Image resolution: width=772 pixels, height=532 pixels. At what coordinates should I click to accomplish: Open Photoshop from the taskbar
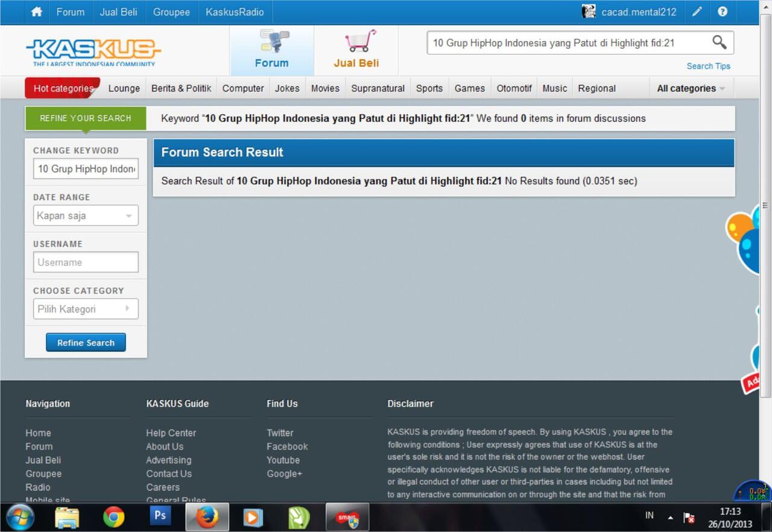point(160,516)
